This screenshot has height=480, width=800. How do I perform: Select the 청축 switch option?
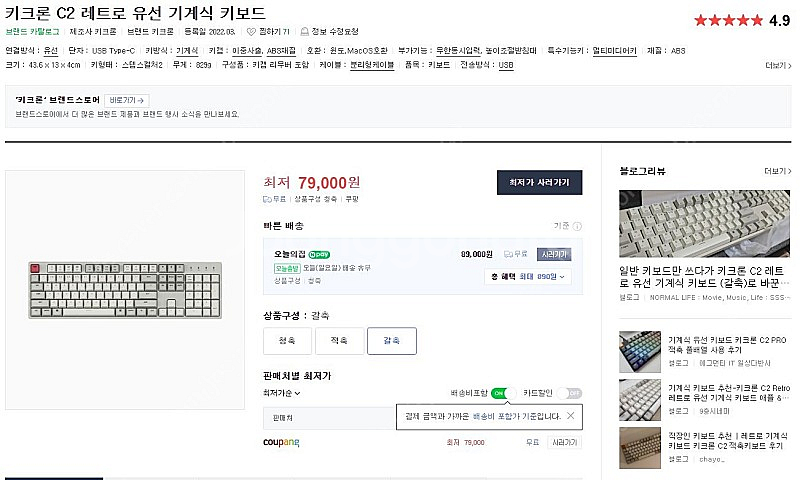point(287,341)
